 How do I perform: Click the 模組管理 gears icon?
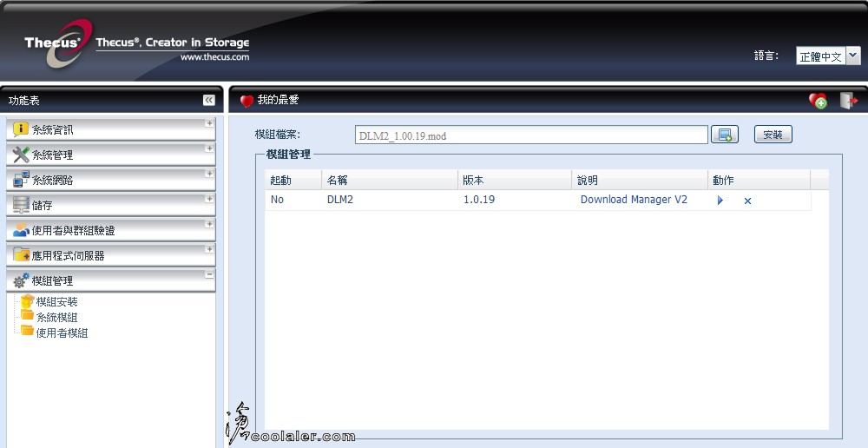[21, 280]
